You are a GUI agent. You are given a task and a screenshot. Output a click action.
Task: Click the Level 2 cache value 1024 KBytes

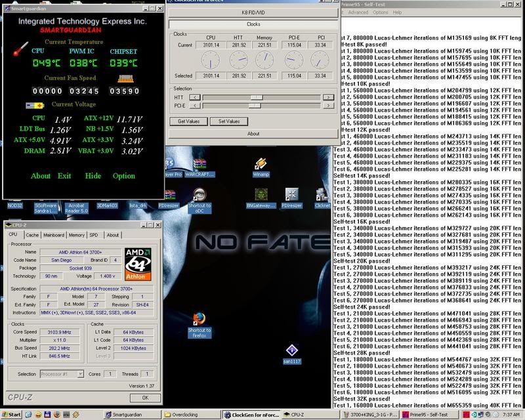pyautogui.click(x=133, y=348)
